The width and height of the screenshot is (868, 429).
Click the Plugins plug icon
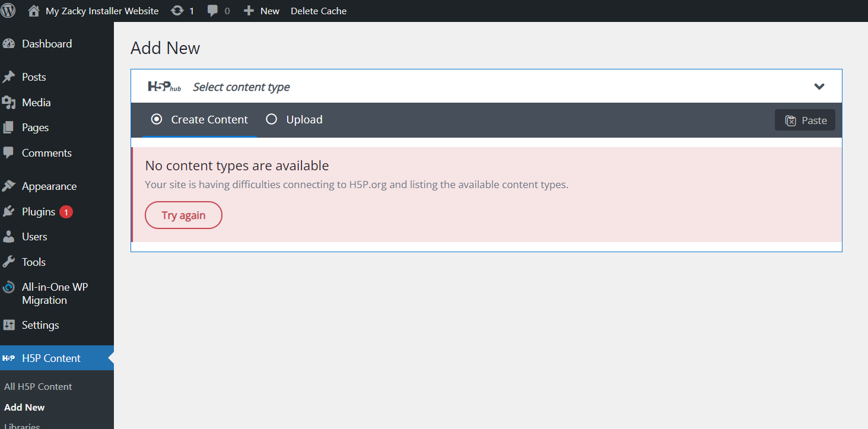click(8, 212)
